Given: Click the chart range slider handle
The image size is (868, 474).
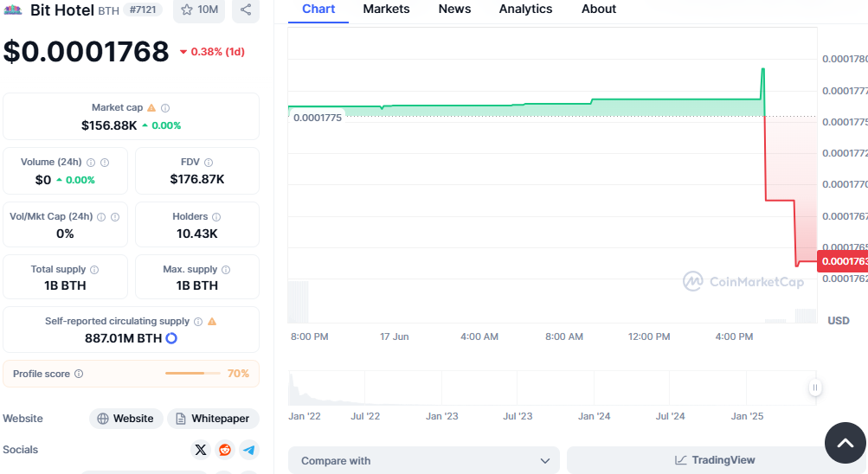Looking at the screenshot, I should tap(815, 388).
